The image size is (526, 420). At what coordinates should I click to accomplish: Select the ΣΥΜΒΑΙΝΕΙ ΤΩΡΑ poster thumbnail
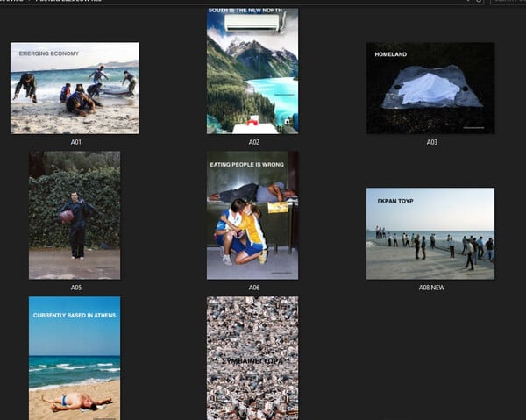(x=252, y=358)
